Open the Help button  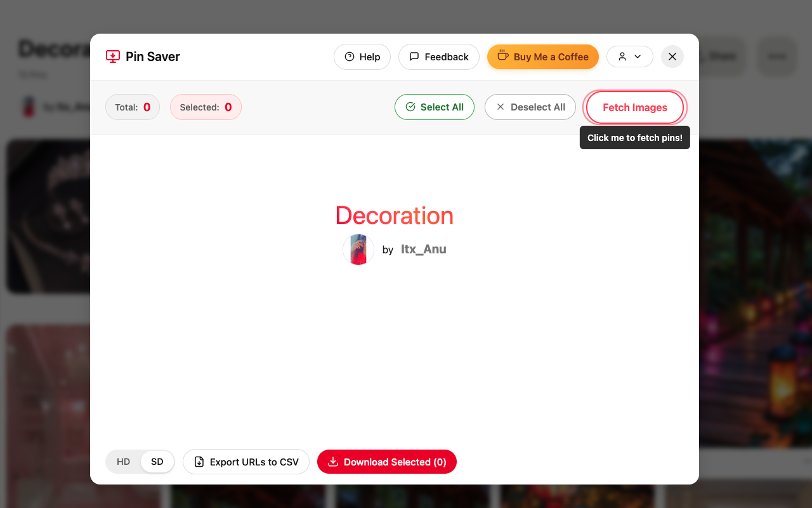[x=362, y=57]
